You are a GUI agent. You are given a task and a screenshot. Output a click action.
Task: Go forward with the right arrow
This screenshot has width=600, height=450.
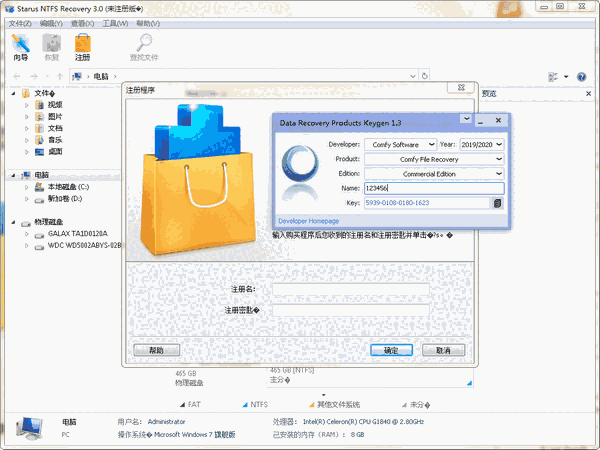pos(34,77)
